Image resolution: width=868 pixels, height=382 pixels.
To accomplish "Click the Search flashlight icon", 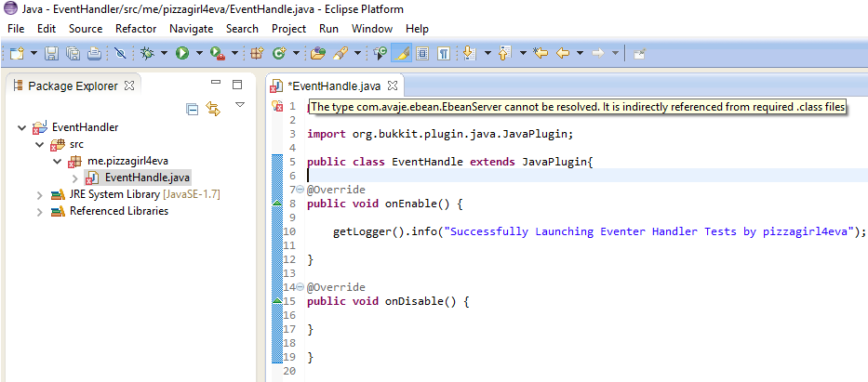I will click(341, 54).
